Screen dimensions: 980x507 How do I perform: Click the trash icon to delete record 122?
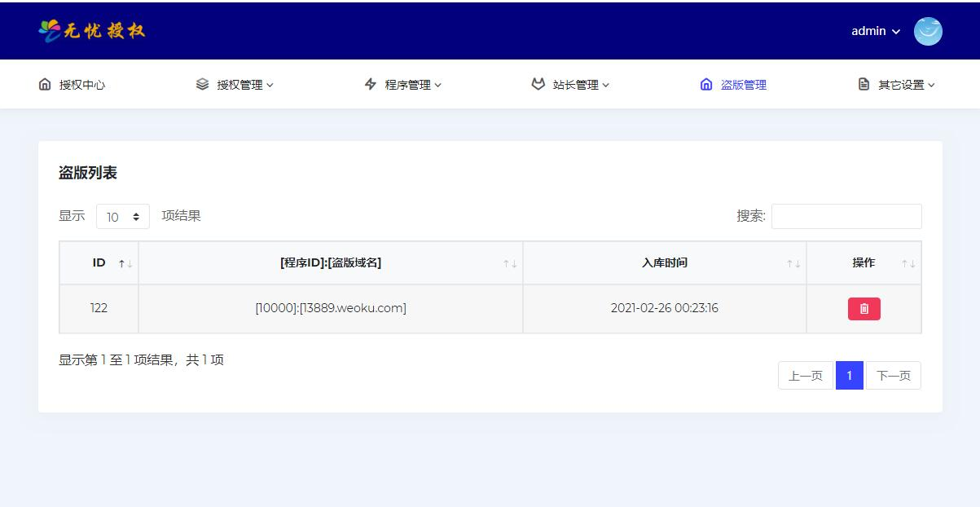pyautogui.click(x=864, y=308)
